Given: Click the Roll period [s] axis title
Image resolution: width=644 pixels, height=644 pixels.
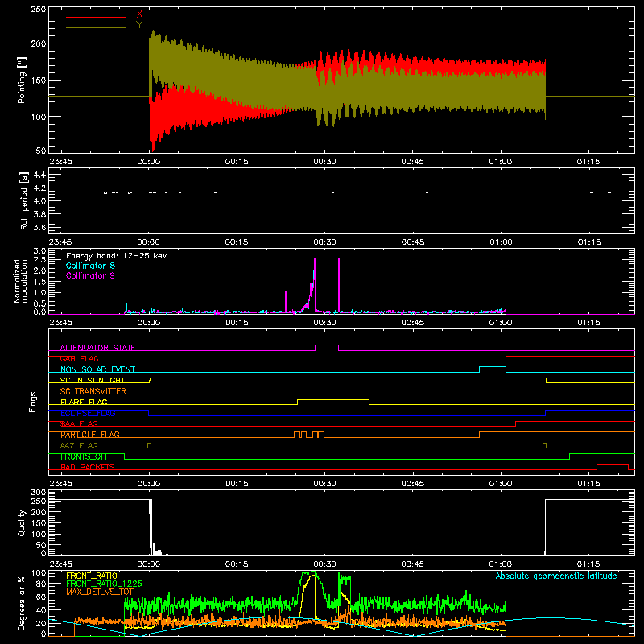Looking at the screenshot, I should tap(23, 200).
